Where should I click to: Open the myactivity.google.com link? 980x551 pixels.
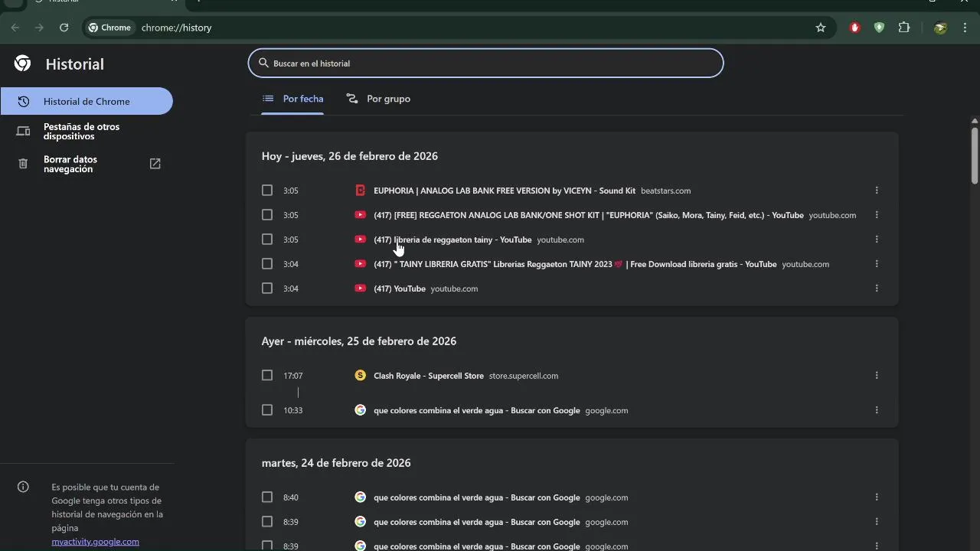pos(95,542)
